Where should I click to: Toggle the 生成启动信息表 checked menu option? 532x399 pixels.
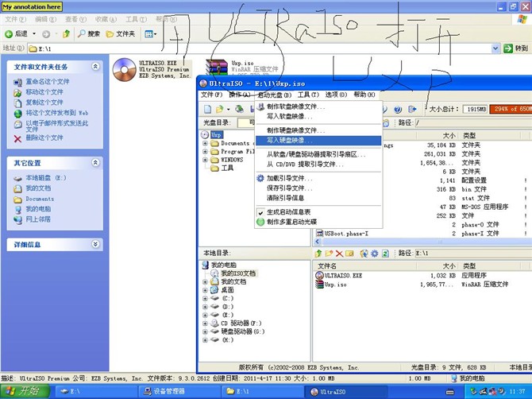[290, 212]
